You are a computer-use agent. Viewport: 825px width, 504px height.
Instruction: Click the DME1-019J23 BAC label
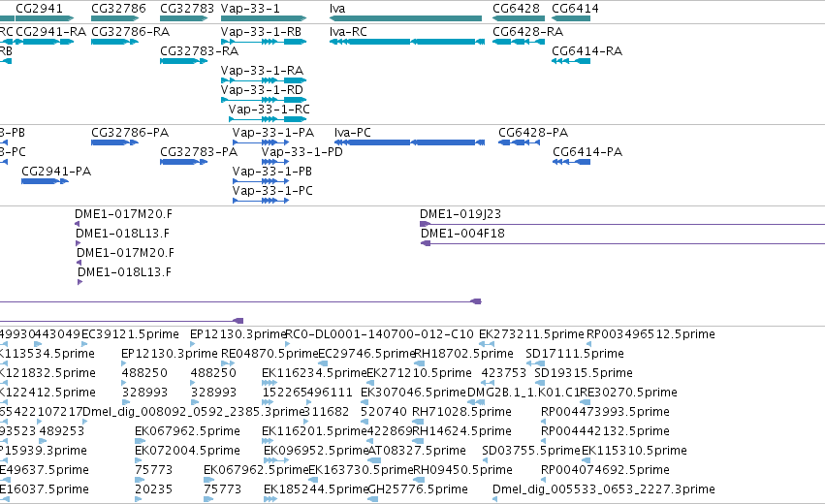tap(460, 214)
